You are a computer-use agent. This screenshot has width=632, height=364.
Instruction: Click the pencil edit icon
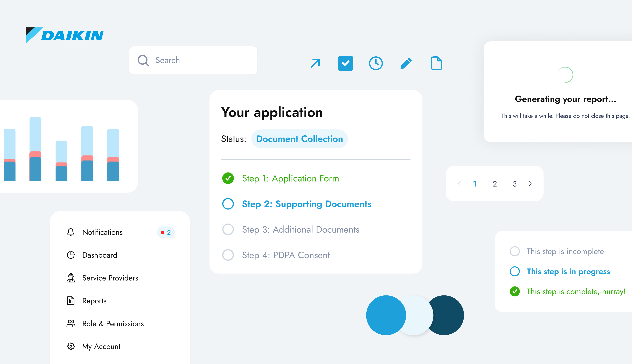click(406, 63)
